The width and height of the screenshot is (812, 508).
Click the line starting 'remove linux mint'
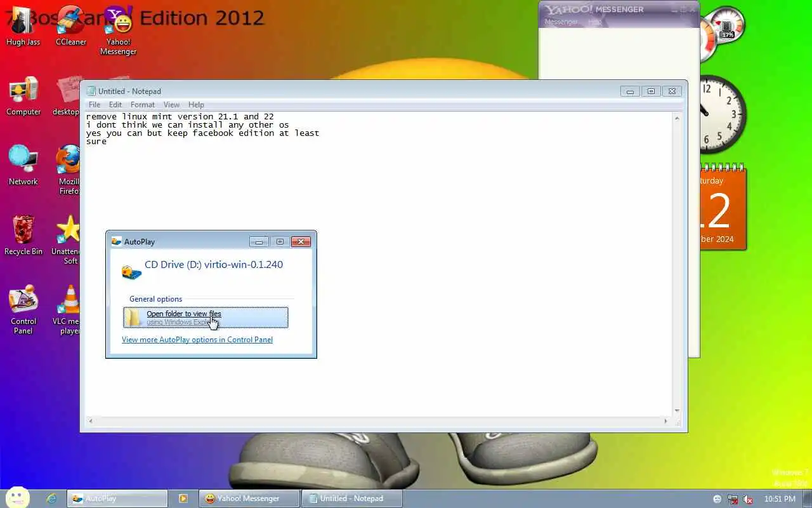click(180, 117)
